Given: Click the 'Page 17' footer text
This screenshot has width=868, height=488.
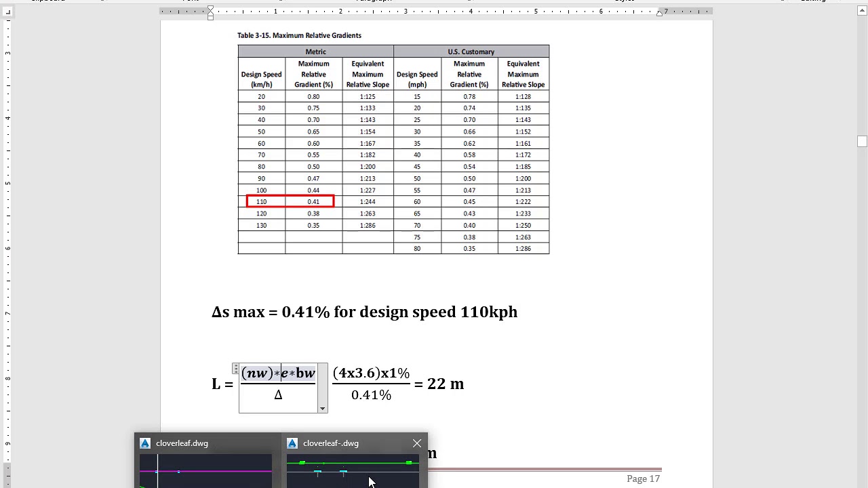Looking at the screenshot, I should [x=643, y=479].
